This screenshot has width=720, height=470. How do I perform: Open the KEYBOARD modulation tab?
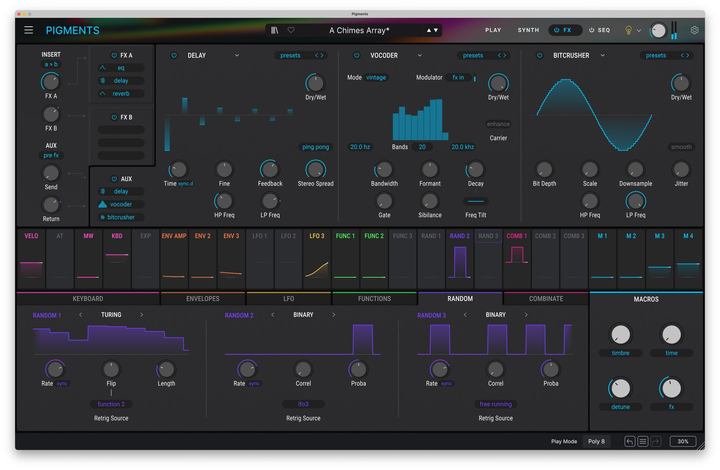[88, 298]
